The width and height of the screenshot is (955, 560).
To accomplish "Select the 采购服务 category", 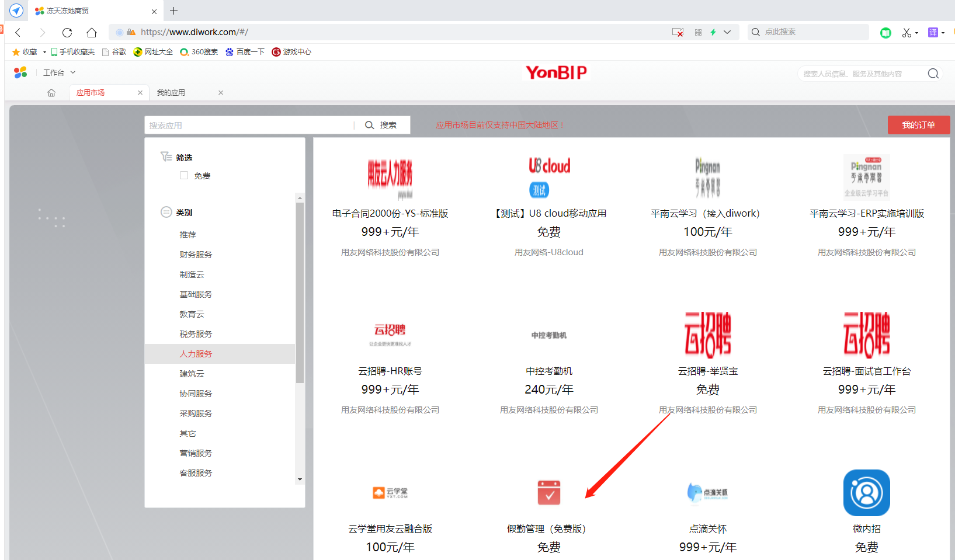I will (196, 413).
